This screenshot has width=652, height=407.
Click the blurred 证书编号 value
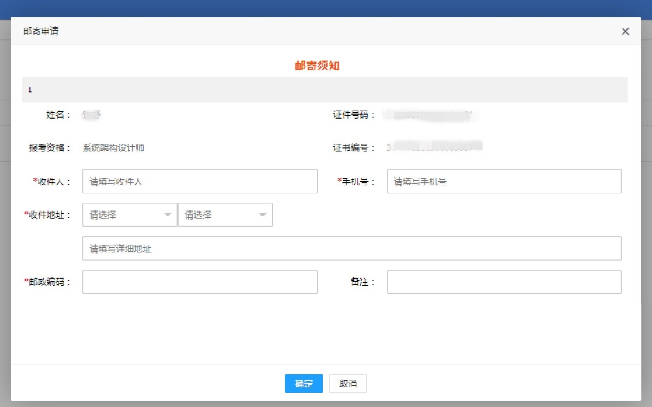tap(435, 147)
